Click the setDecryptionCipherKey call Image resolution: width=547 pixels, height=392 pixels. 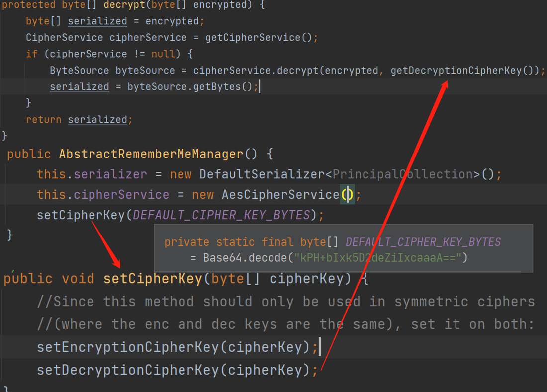pyautogui.click(x=128, y=370)
